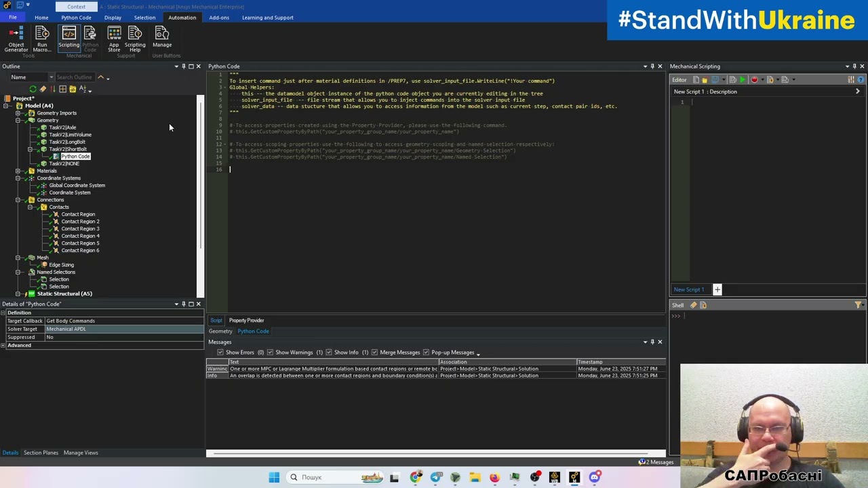Expand New Script 1 description chevron
This screenshot has width=868, height=488.
857,91
